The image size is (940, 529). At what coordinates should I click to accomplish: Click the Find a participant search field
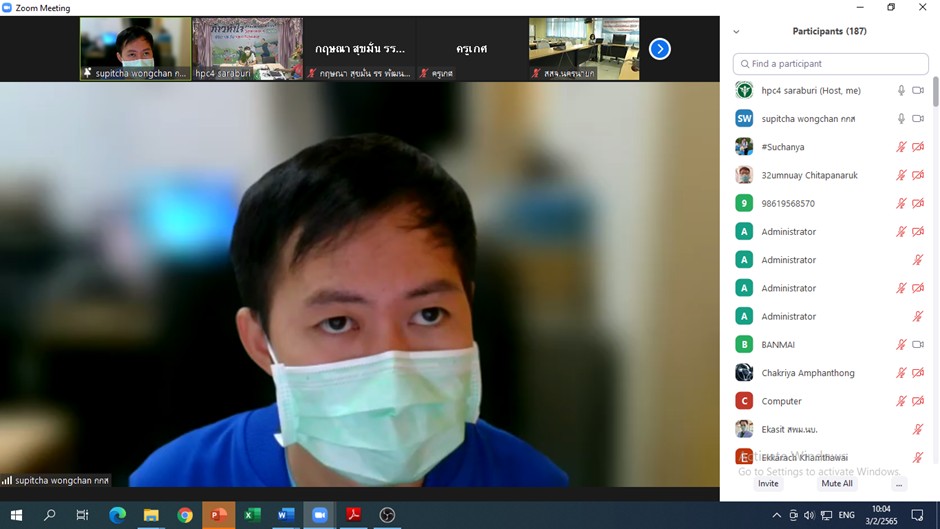[x=830, y=64]
